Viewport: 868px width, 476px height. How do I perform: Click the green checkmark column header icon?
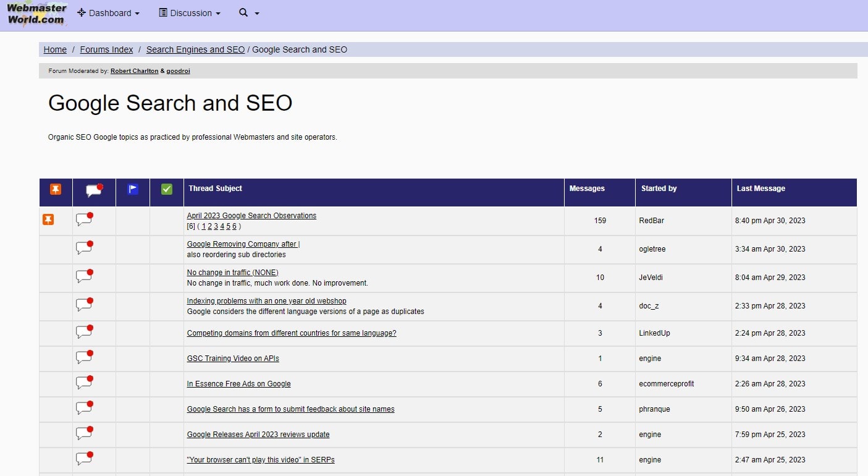point(167,189)
